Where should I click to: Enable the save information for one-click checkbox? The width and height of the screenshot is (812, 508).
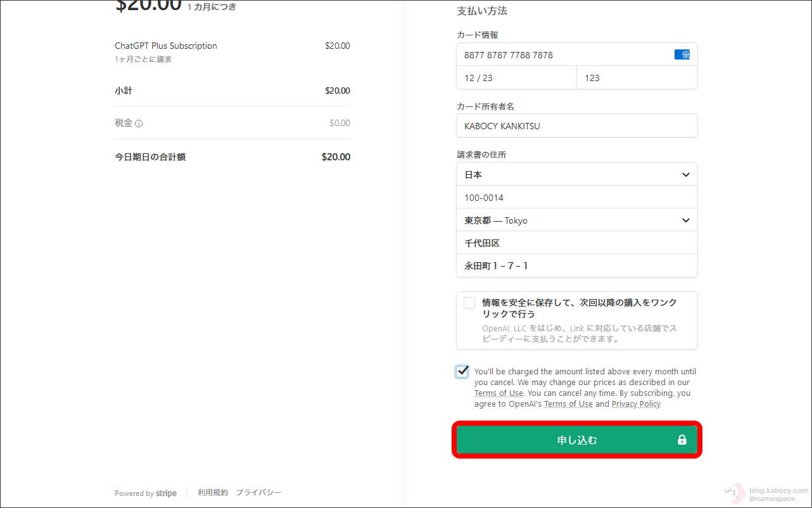[469, 303]
